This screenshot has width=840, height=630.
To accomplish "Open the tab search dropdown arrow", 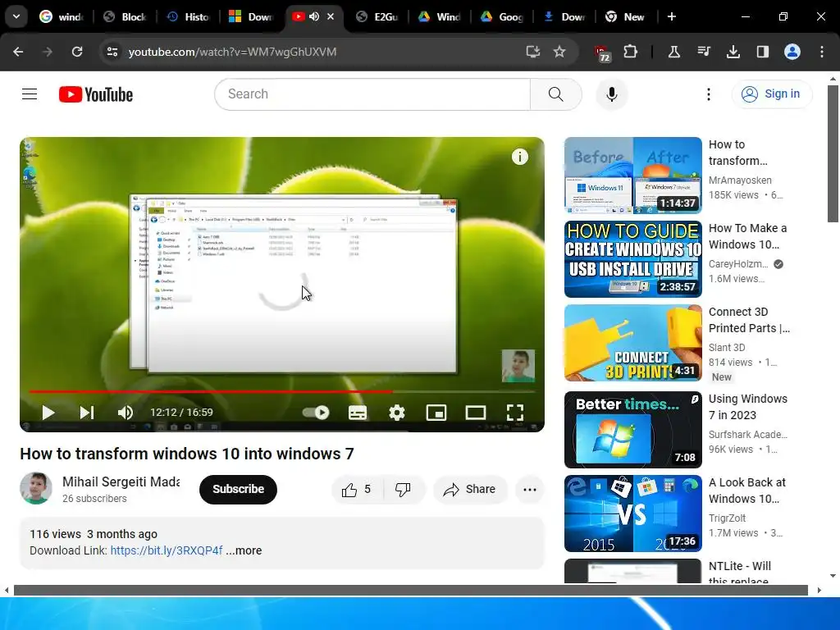I will 16,16.
